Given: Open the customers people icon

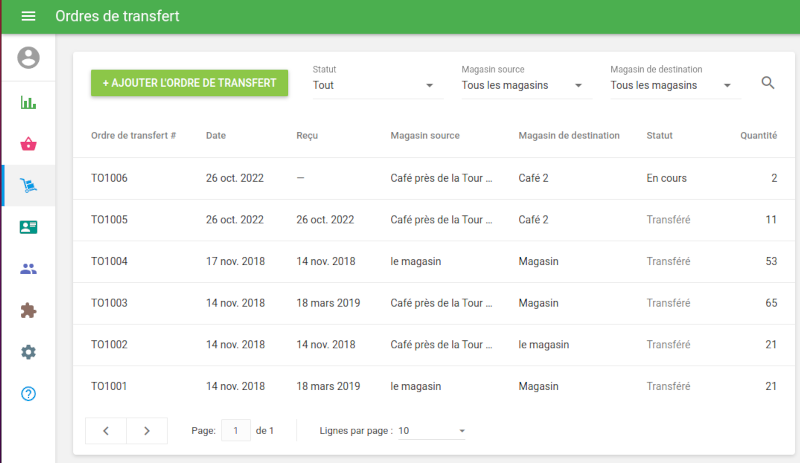Looking at the screenshot, I should tap(28, 269).
